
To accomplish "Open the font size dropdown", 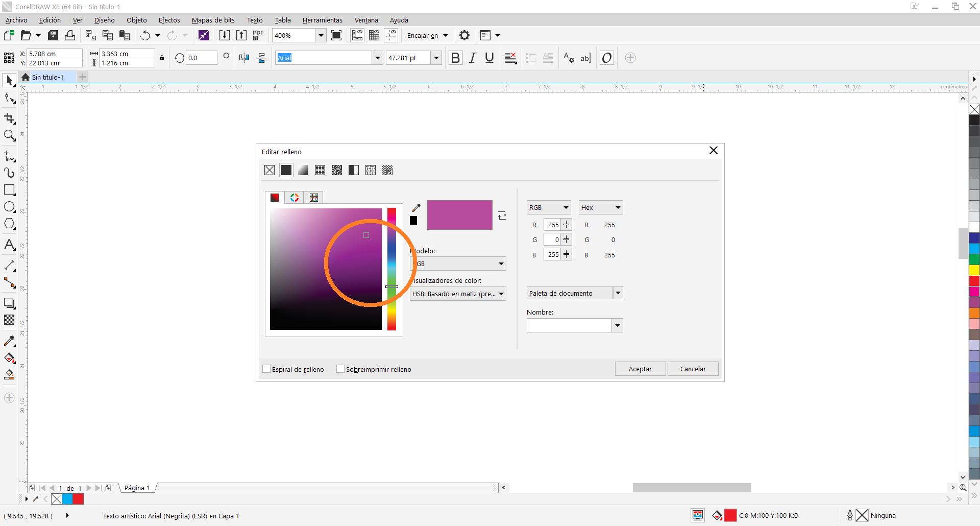I will point(436,58).
